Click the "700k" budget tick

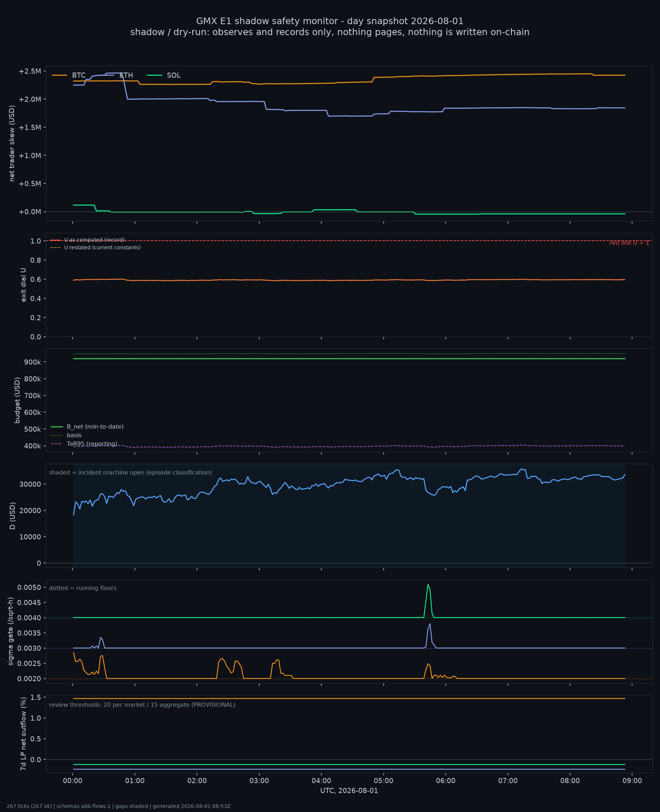pos(32,396)
